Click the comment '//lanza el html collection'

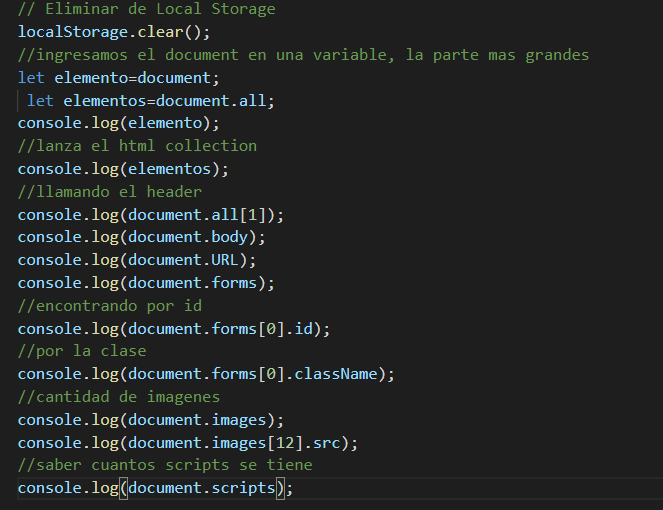pos(137,146)
